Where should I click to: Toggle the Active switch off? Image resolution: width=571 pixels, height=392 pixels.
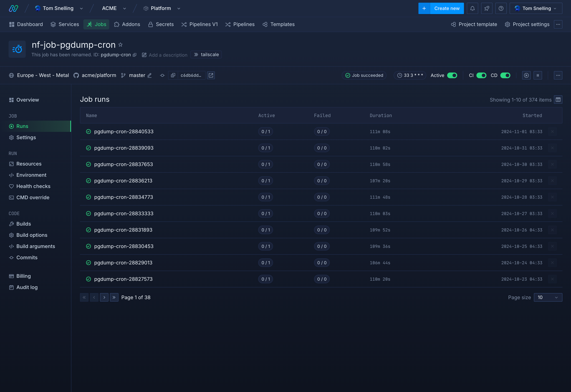(x=452, y=75)
